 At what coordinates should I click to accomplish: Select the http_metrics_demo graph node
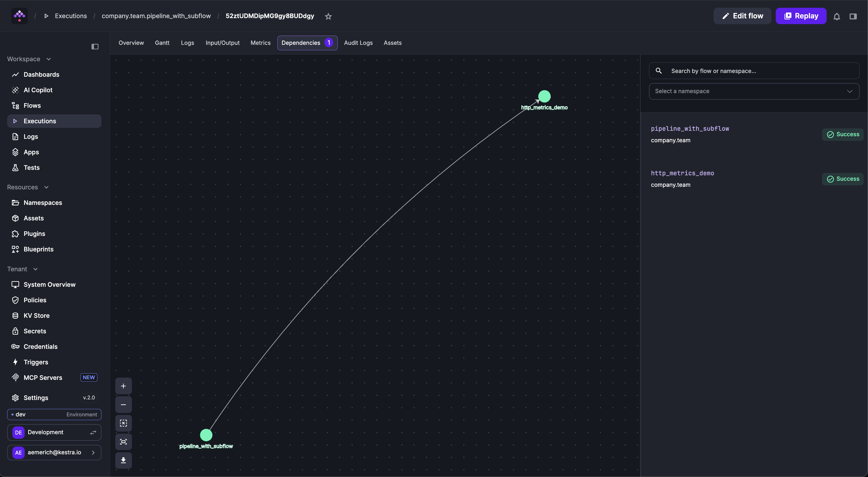[544, 96]
